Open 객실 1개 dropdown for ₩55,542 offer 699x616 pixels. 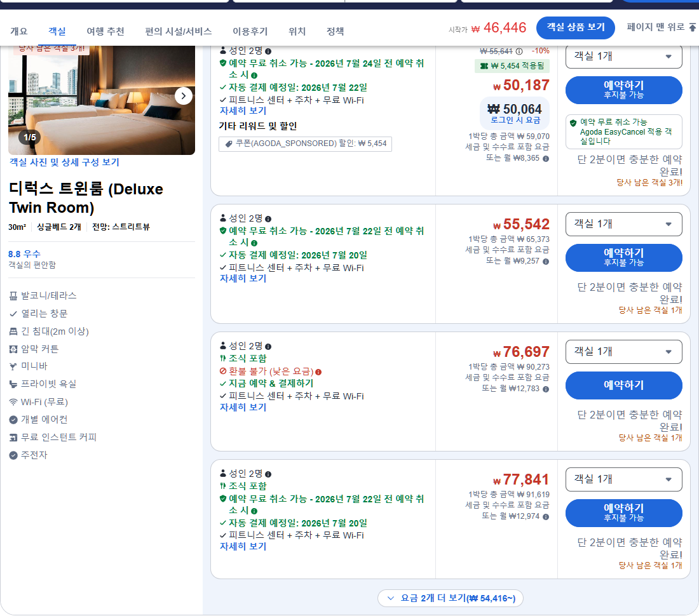tap(623, 224)
